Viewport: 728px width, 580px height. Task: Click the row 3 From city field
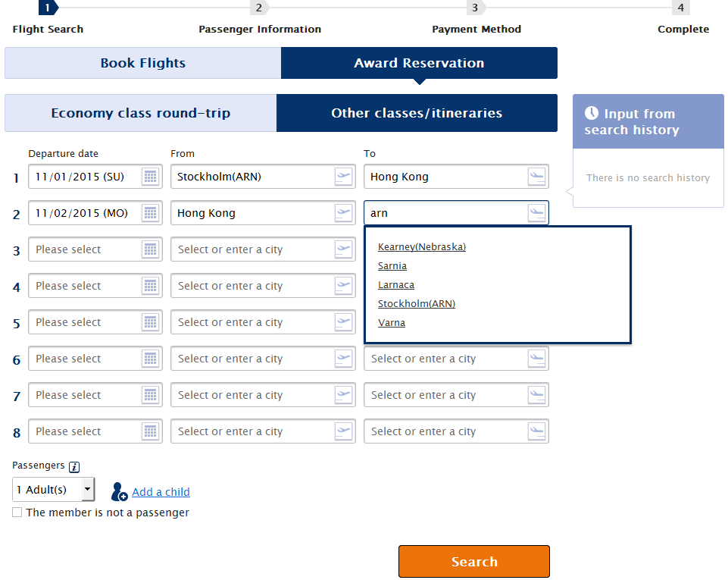(252, 249)
